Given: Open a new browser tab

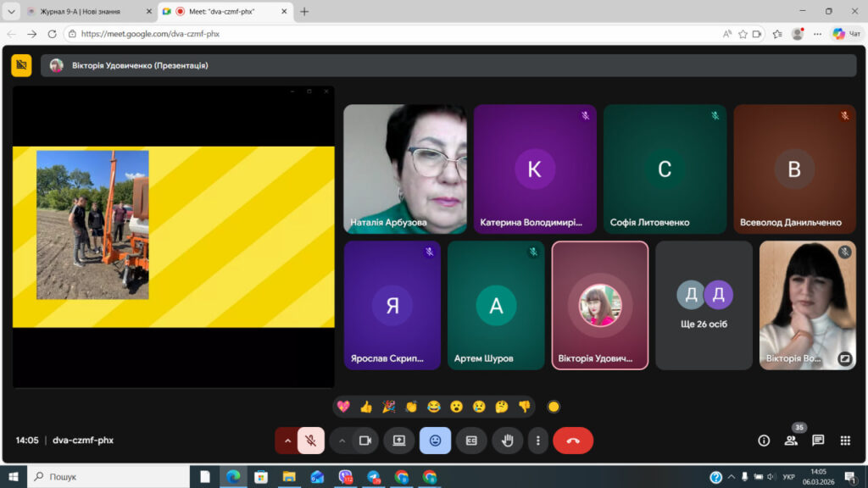Looking at the screenshot, I should (x=304, y=12).
